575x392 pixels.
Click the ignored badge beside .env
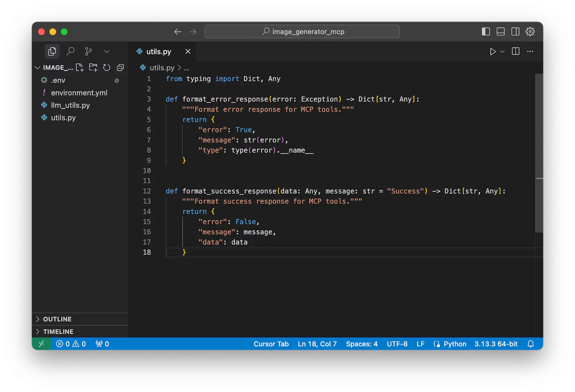tap(117, 80)
